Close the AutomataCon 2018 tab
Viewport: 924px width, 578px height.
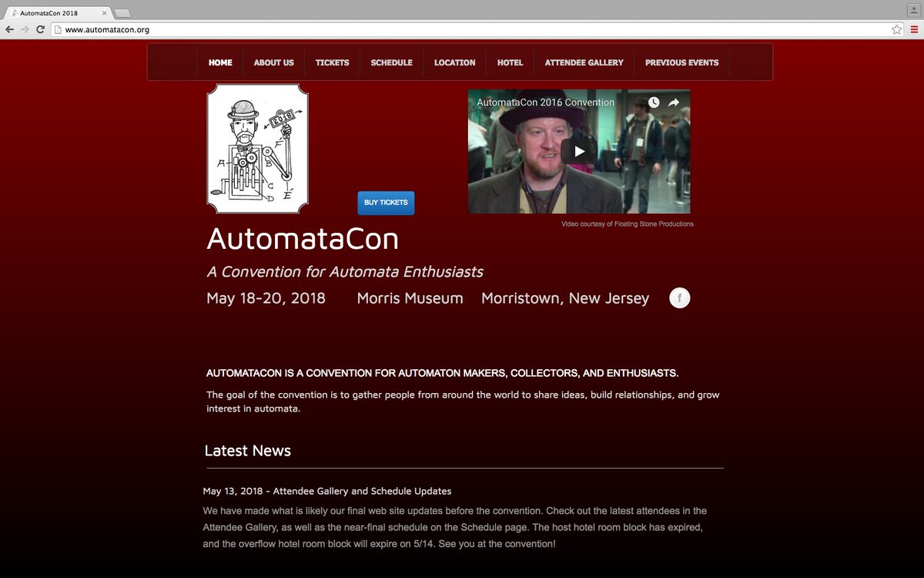tap(104, 13)
